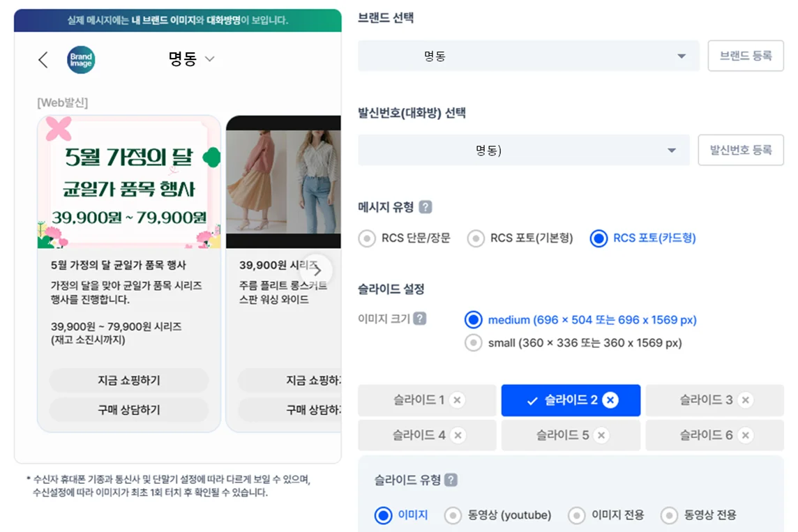Click the 39,900원 시리즈 card title

coord(278,265)
